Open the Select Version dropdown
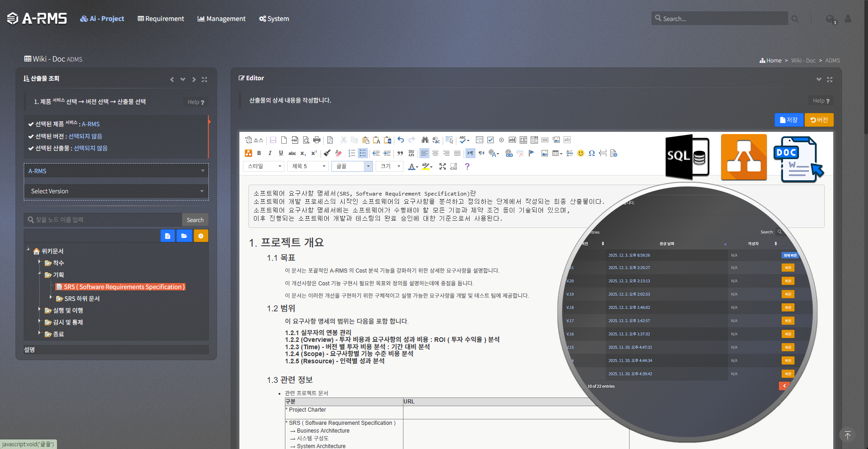The image size is (868, 449). (116, 191)
